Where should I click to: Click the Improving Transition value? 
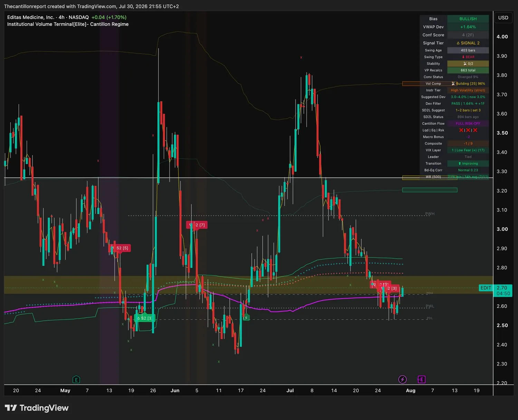tap(468, 164)
